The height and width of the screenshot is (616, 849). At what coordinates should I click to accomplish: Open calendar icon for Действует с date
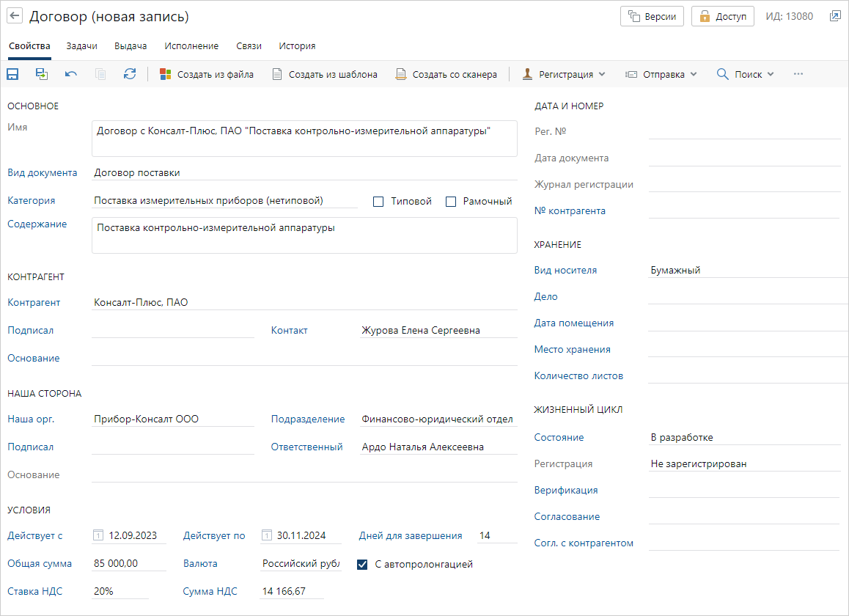(98, 535)
